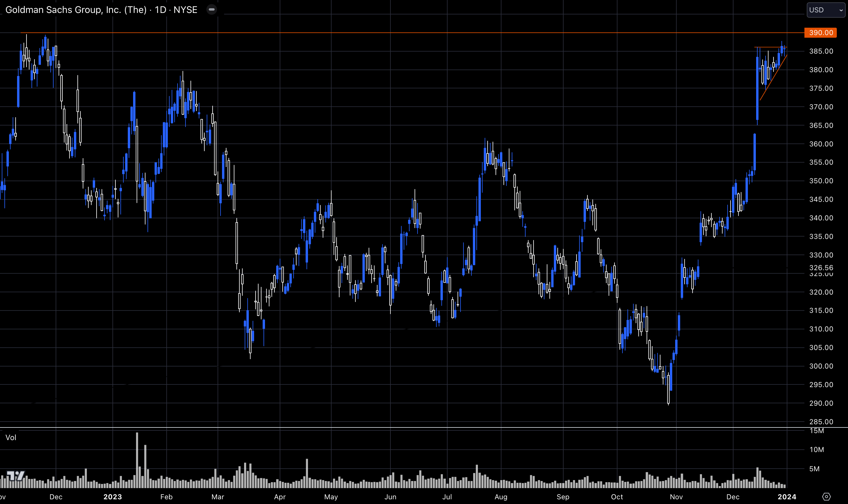Click the 15M volume scale label
This screenshot has width=848, height=504.
point(816,431)
